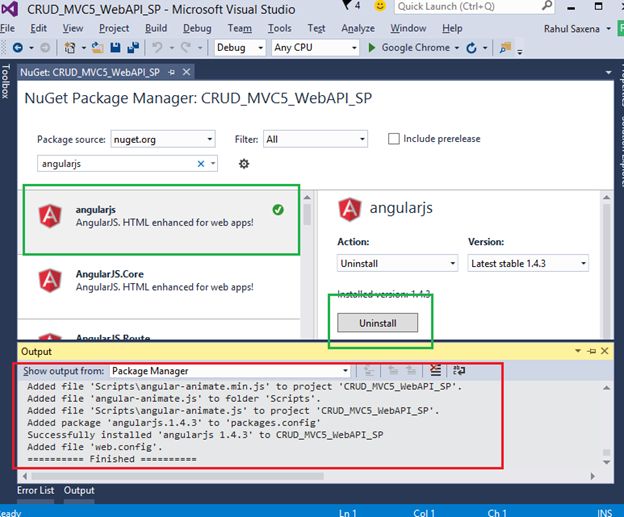Click the Open File toolbar icon
Image resolution: width=624 pixels, height=517 pixels.
point(98,48)
